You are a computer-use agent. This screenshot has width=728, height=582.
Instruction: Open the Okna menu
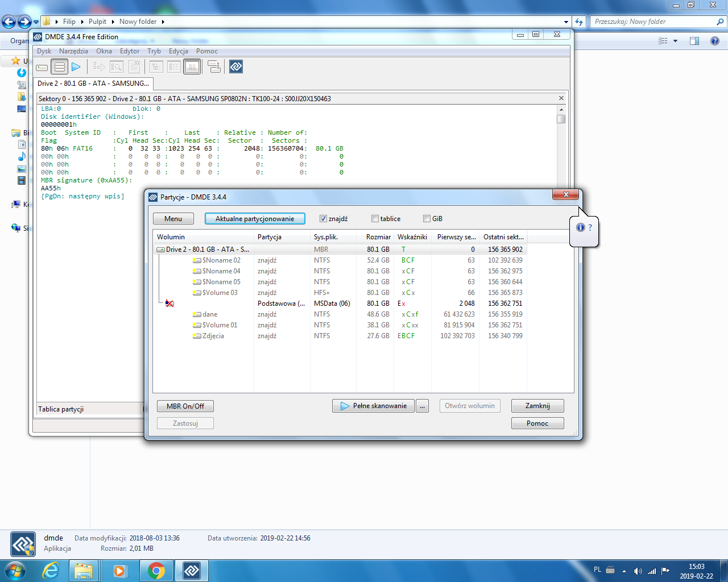(104, 51)
